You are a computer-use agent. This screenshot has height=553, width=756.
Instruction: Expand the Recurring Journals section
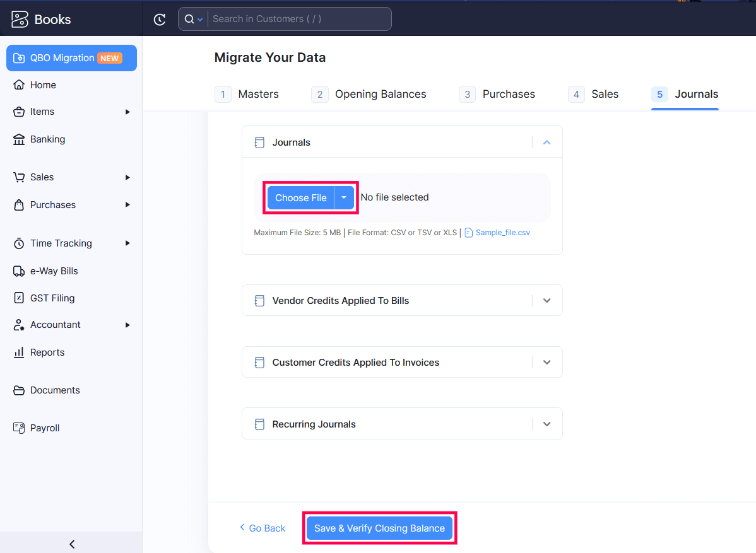coord(546,424)
